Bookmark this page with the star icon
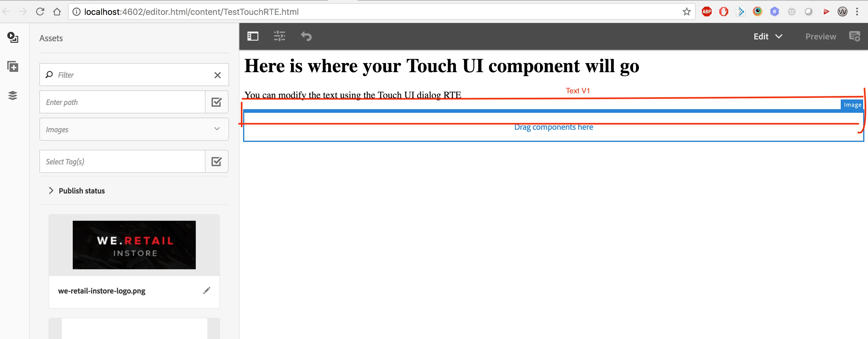 (x=686, y=12)
